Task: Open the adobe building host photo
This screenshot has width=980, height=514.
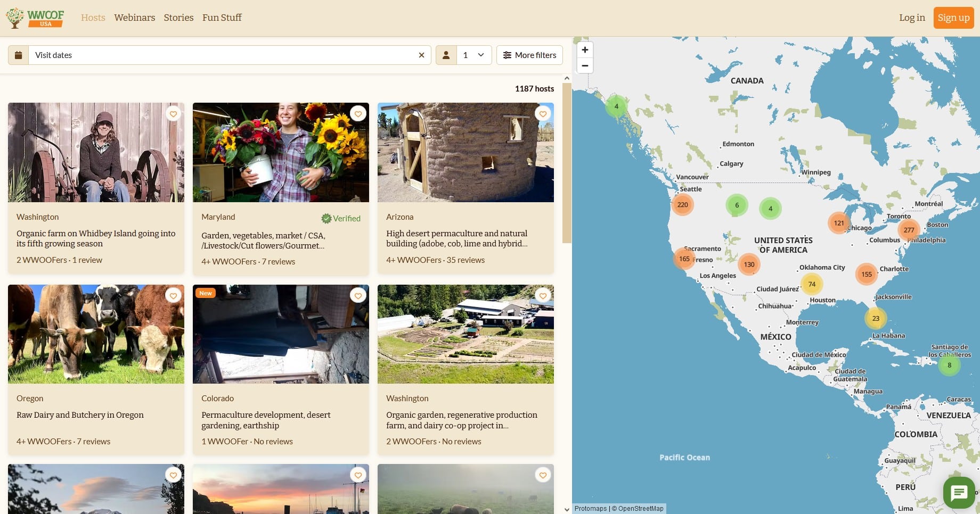Action: (x=466, y=153)
